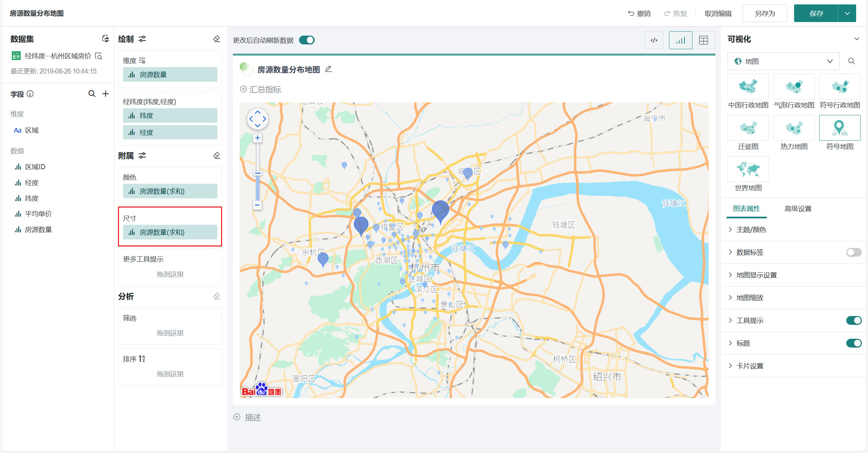Clear the 绘制 section with the eraser icon
Screen dimensions: 868x453
(217, 39)
